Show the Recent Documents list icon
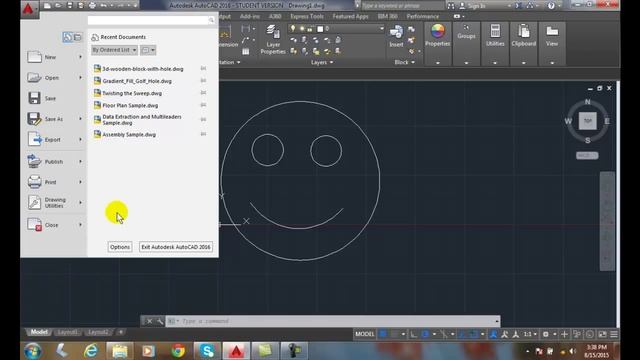The image size is (640, 360). [x=67, y=37]
